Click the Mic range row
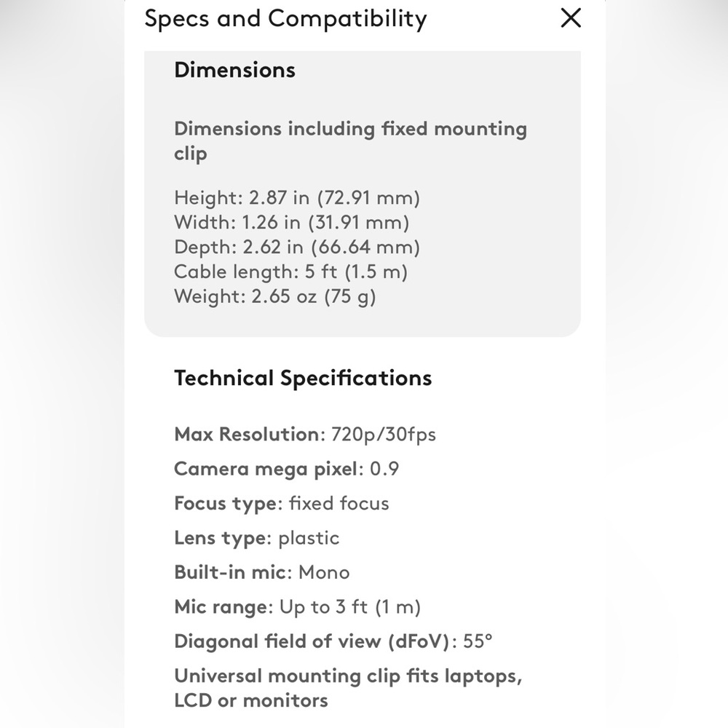 pos(297,607)
